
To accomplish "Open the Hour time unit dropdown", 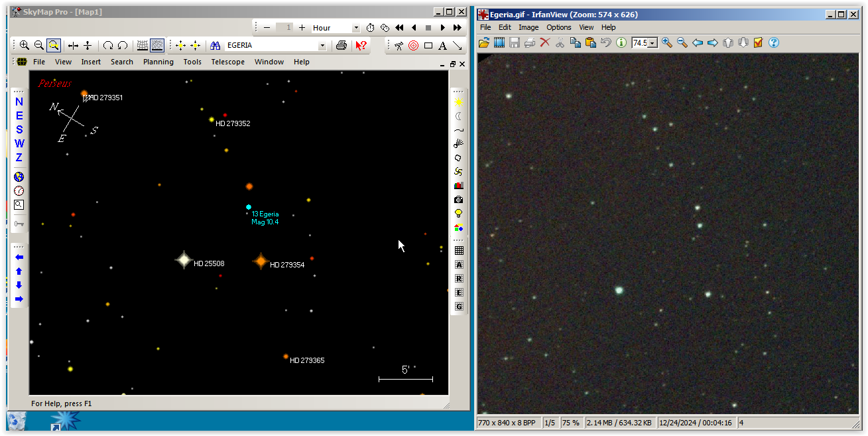I will (356, 28).
